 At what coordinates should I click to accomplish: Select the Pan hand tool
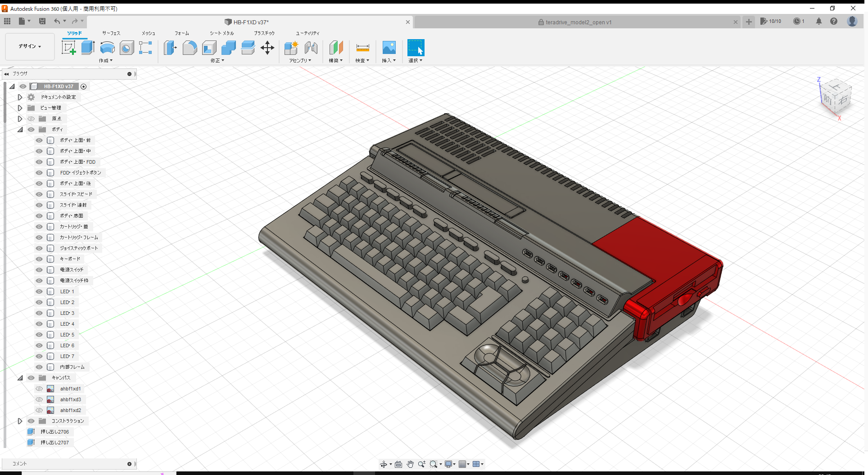pyautogui.click(x=410, y=464)
